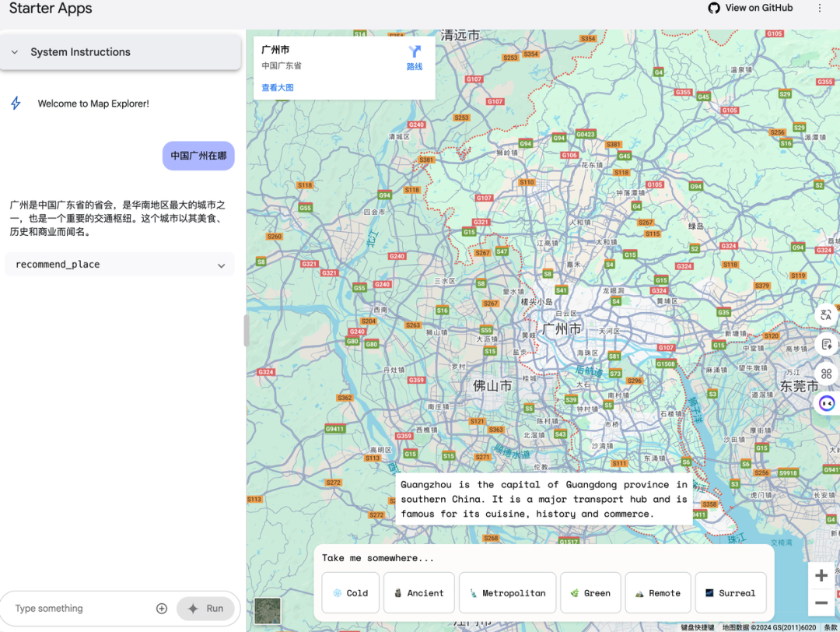The width and height of the screenshot is (840, 632).
Task: Click the lightning bolt welcome icon
Action: 16,103
